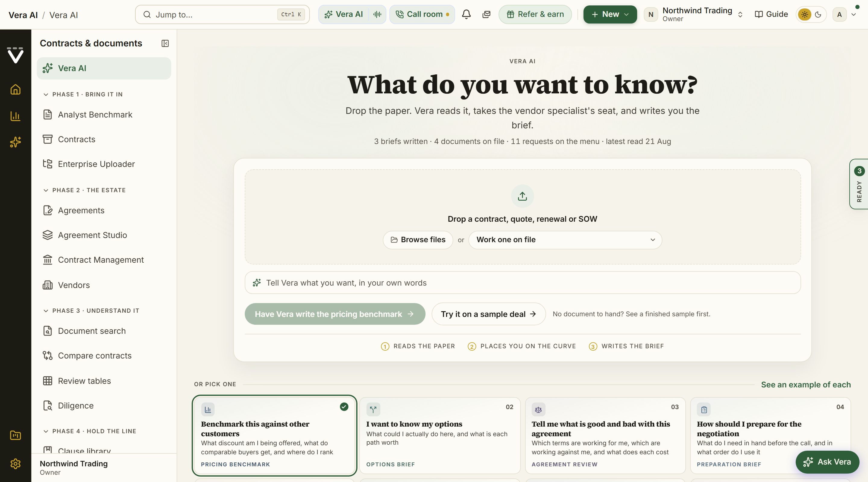Viewport: 868px width, 482px height.
Task: Click the Jump to search field
Action: pyautogui.click(x=222, y=14)
